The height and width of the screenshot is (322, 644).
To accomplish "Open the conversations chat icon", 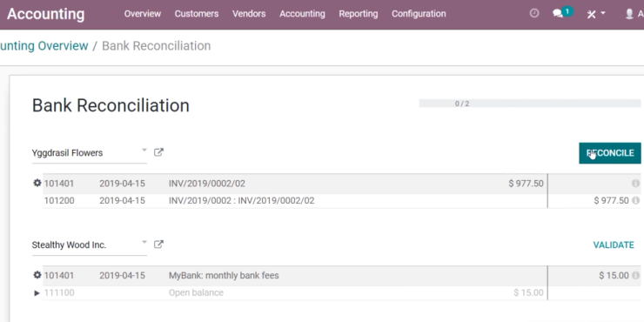I will (x=558, y=14).
